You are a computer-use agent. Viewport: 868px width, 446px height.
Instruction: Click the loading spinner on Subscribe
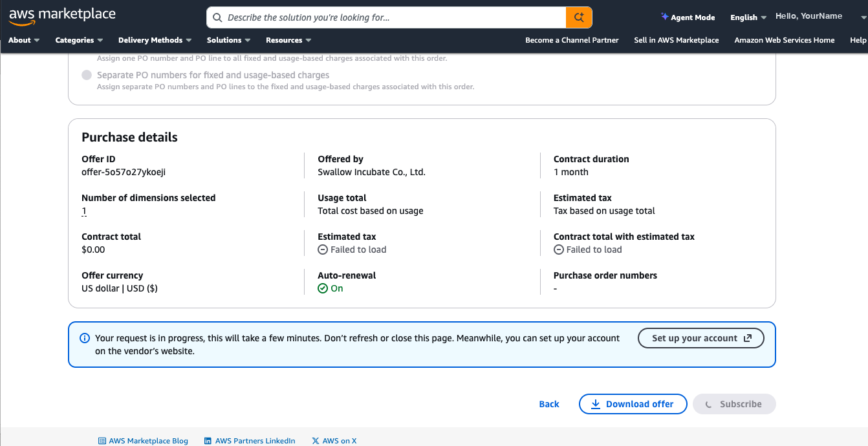(709, 405)
